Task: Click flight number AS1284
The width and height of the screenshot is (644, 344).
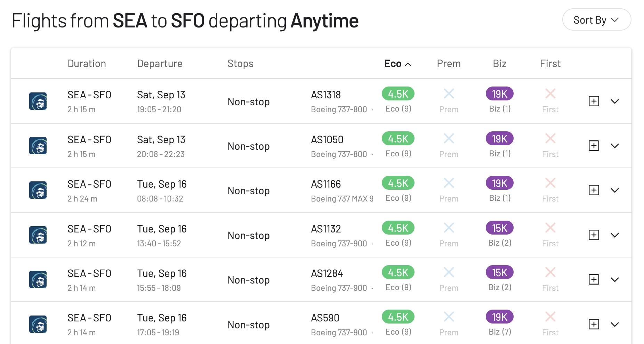Action: coord(327,273)
